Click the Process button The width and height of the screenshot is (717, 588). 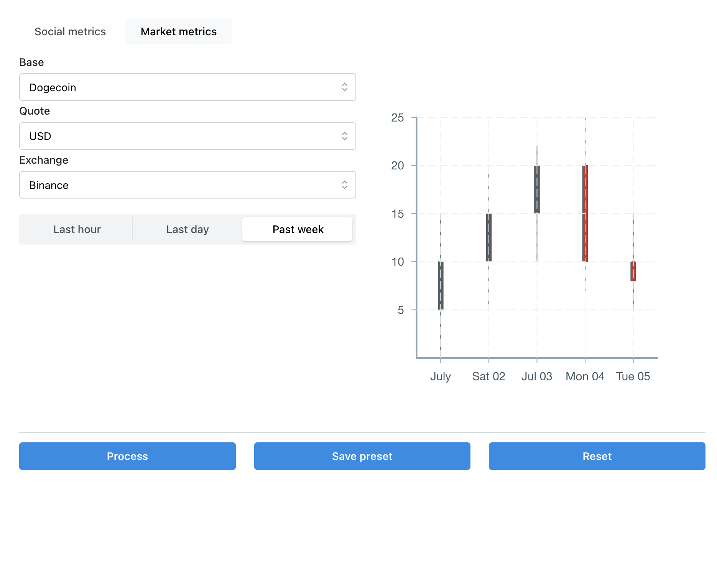tap(127, 456)
